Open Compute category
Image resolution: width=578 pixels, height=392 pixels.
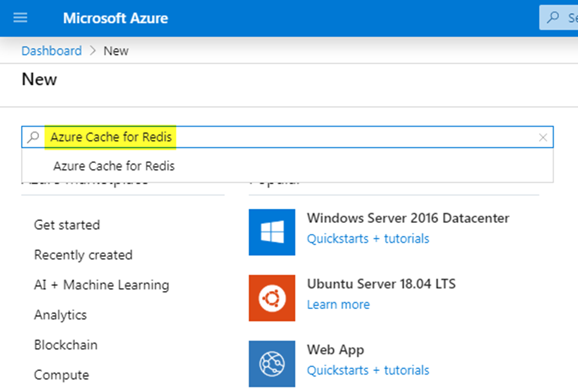[x=61, y=375]
